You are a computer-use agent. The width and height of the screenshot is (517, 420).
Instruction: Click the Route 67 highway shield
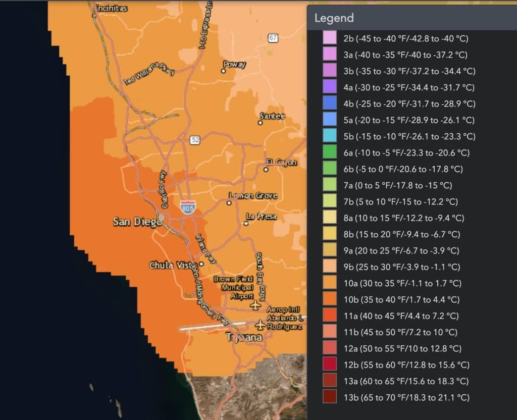pos(273,38)
